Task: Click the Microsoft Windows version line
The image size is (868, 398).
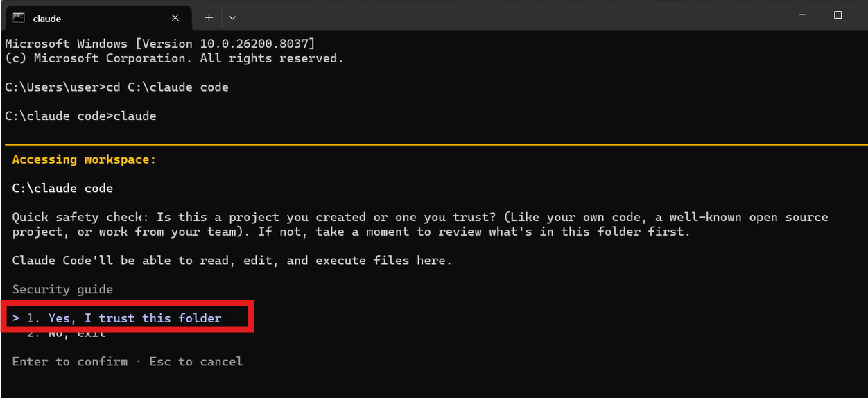Action: pos(160,44)
